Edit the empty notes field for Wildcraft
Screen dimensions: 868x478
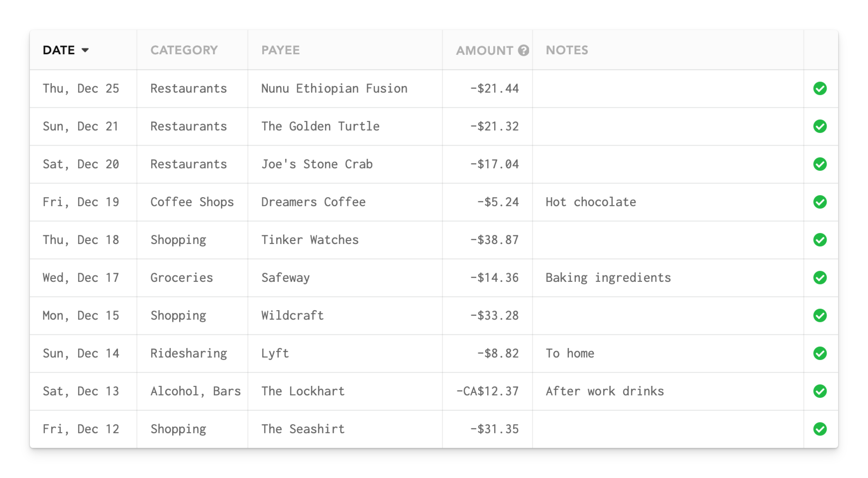(667, 315)
